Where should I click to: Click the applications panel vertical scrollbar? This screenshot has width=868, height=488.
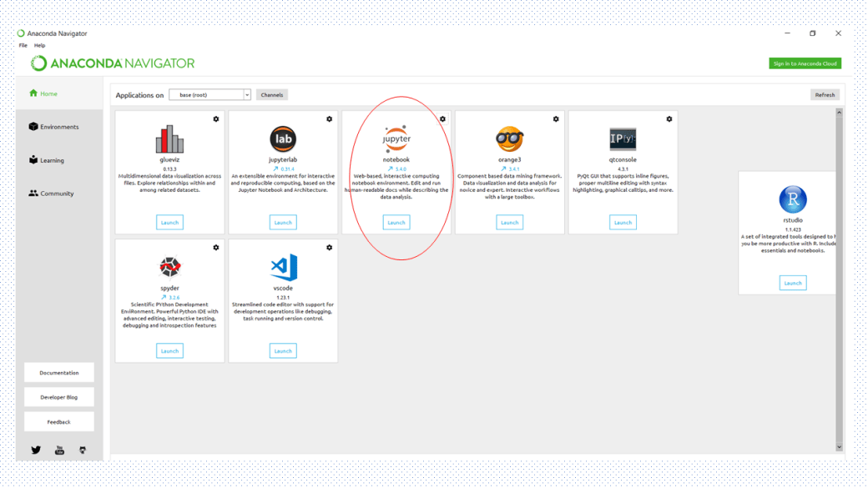pos(840,280)
